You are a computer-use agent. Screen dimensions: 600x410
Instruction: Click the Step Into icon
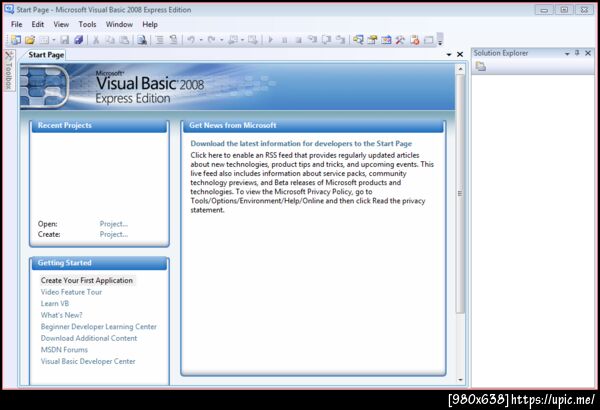pos(313,39)
